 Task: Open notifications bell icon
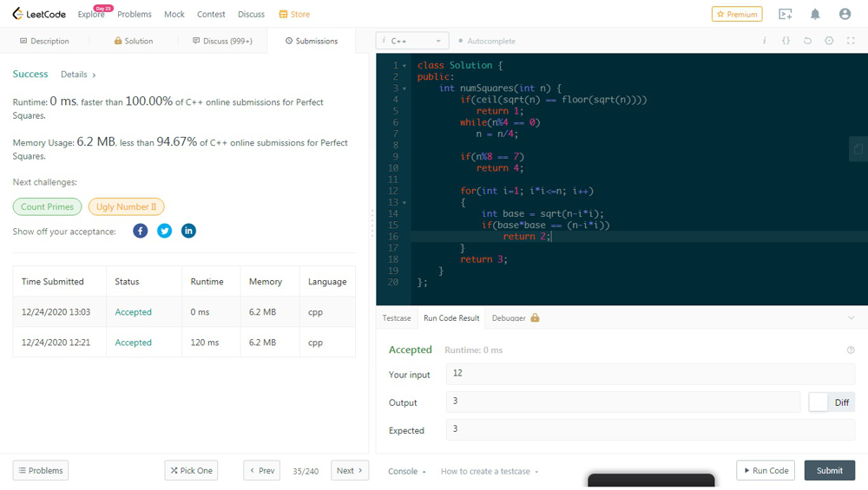click(815, 14)
